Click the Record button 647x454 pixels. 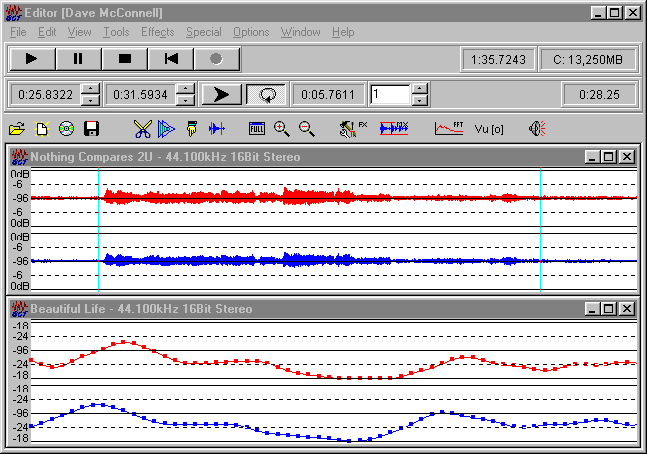coord(216,59)
